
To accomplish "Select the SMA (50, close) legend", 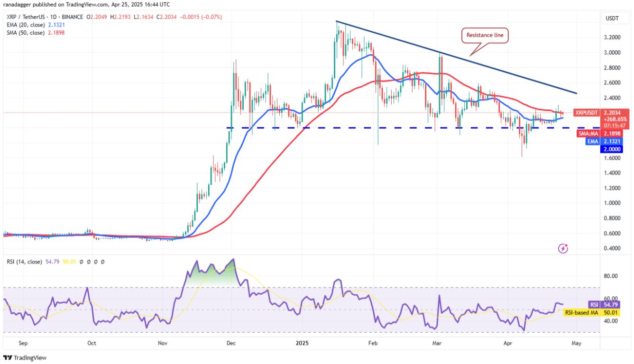I will (x=32, y=33).
